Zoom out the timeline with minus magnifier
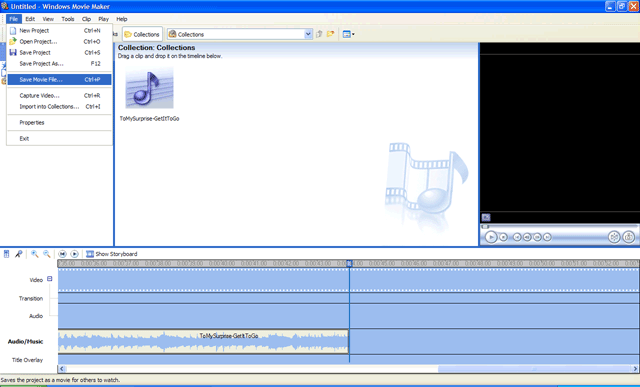Viewport: 640px width, 387px height. click(x=47, y=254)
